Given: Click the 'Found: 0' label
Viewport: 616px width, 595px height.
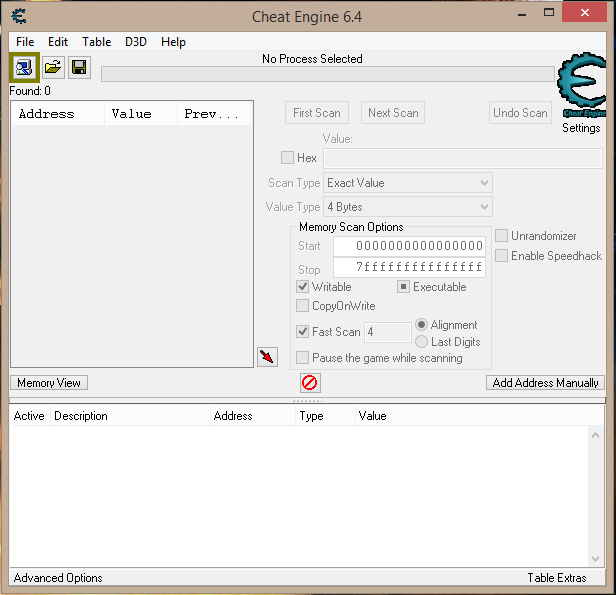Looking at the screenshot, I should [x=30, y=91].
